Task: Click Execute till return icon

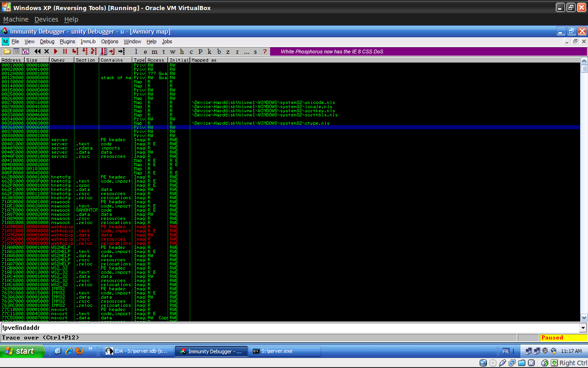Action: coord(112,52)
